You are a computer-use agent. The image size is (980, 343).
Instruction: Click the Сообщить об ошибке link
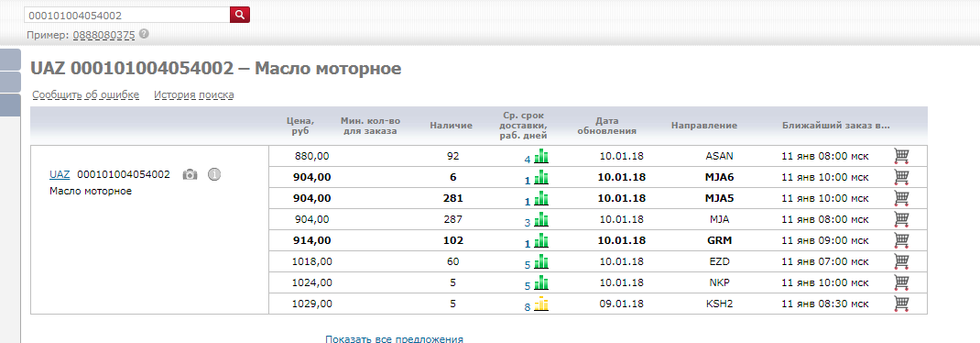point(85,95)
